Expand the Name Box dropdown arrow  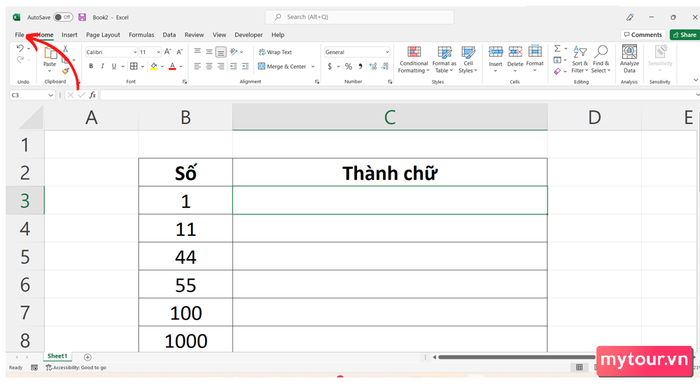50,95
